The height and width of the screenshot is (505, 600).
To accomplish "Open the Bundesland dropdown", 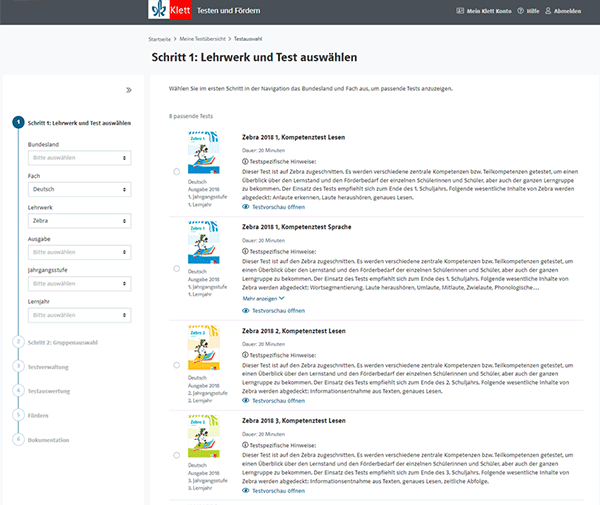I will coord(80,158).
